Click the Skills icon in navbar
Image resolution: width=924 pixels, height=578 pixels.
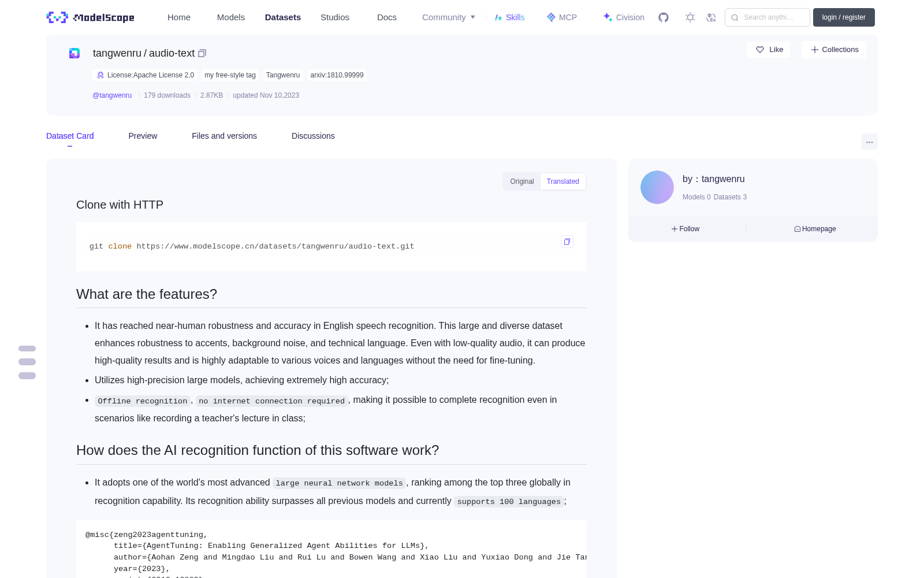tap(498, 17)
